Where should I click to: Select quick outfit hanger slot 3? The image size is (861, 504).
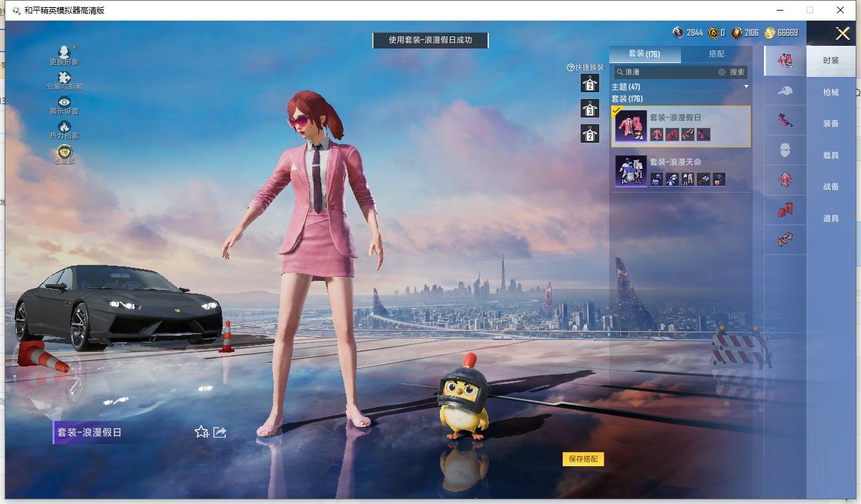click(x=589, y=109)
